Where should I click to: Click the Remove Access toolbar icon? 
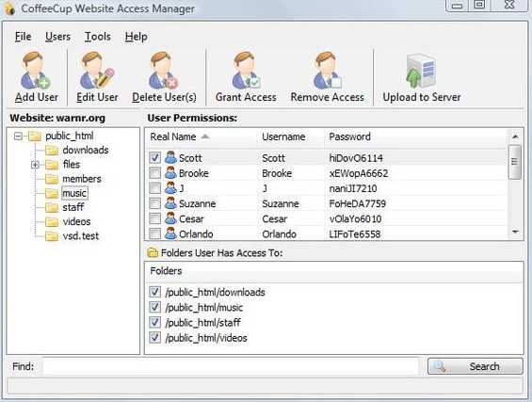tap(327, 71)
